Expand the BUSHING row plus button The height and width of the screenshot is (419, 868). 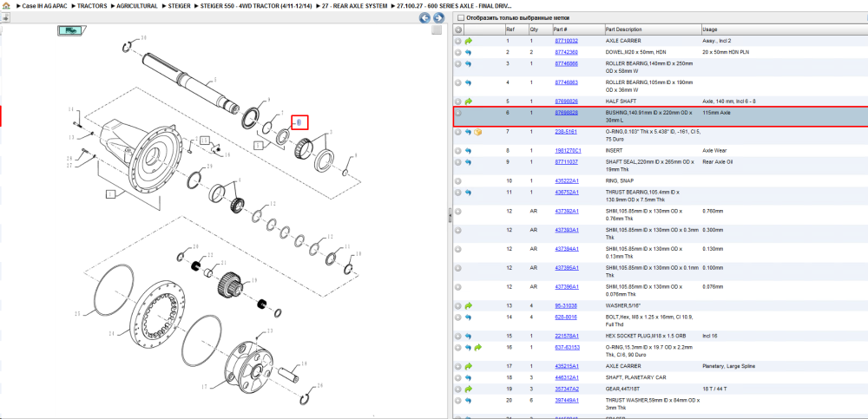pos(458,113)
